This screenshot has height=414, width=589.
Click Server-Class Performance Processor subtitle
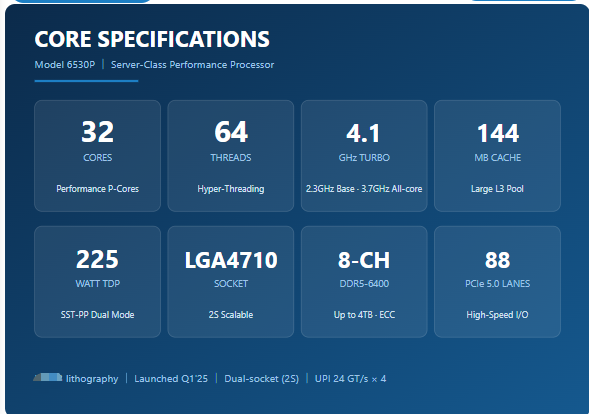(x=192, y=65)
